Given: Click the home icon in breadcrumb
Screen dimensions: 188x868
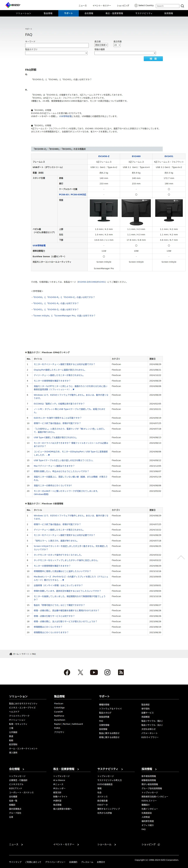Looking at the screenshot, I should [x=11, y=654].
